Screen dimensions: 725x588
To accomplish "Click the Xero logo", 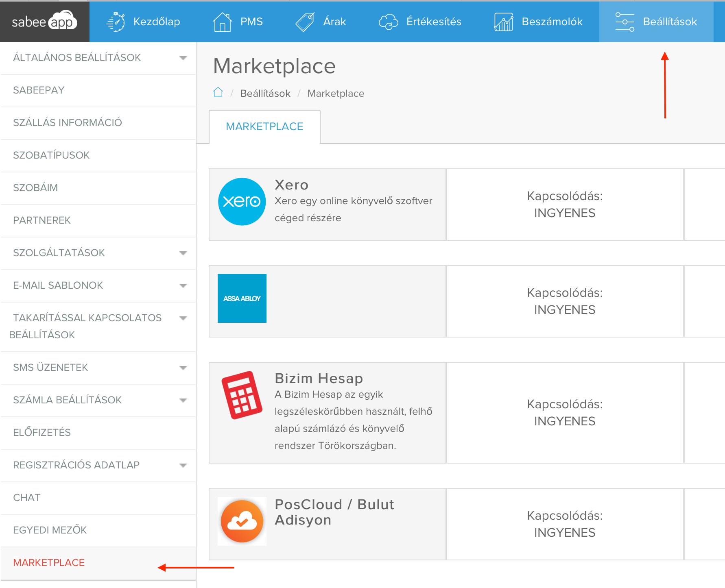I will [x=242, y=202].
